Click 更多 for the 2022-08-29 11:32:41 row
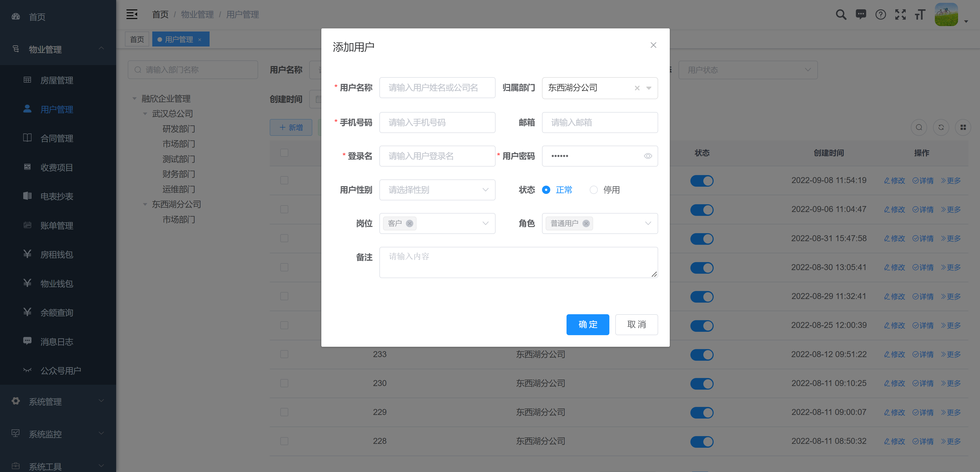This screenshot has height=472, width=980. click(951, 296)
